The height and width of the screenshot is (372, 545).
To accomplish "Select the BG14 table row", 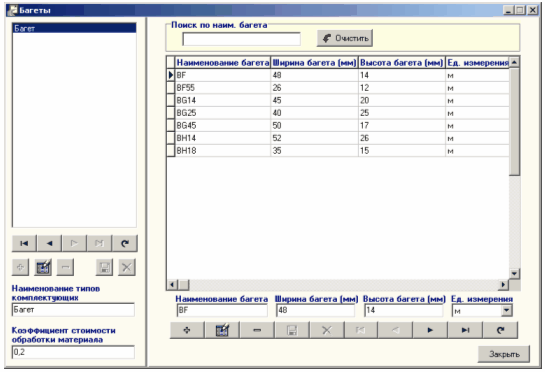I will pyautogui.click(x=338, y=100).
